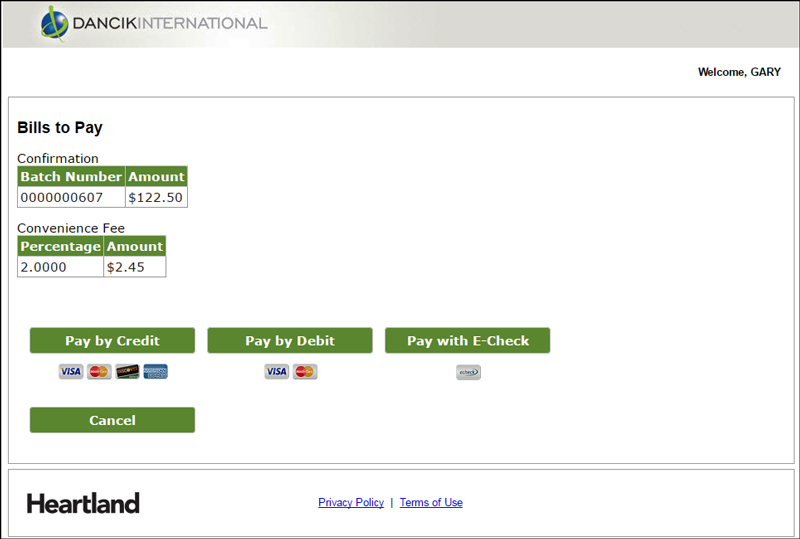Click the Discover card icon
800x539 pixels.
click(127, 372)
